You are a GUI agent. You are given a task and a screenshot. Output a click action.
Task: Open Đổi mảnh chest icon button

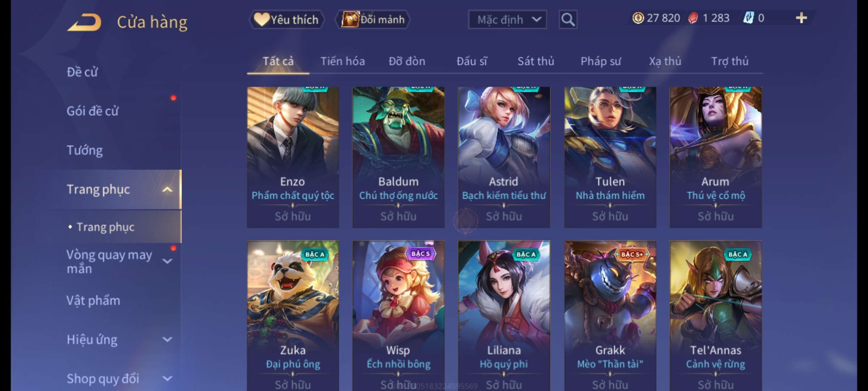[350, 19]
